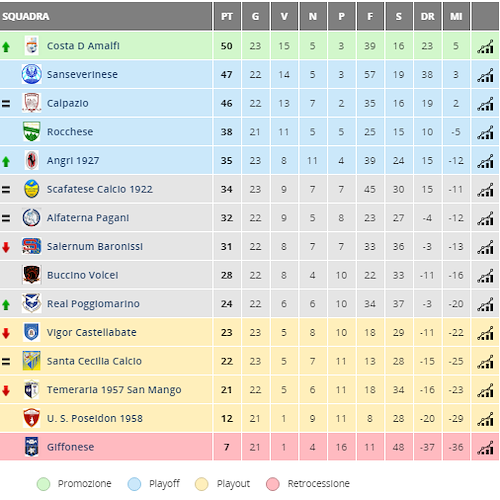Open the stats chart icon for Sanseverinese

click(x=485, y=75)
